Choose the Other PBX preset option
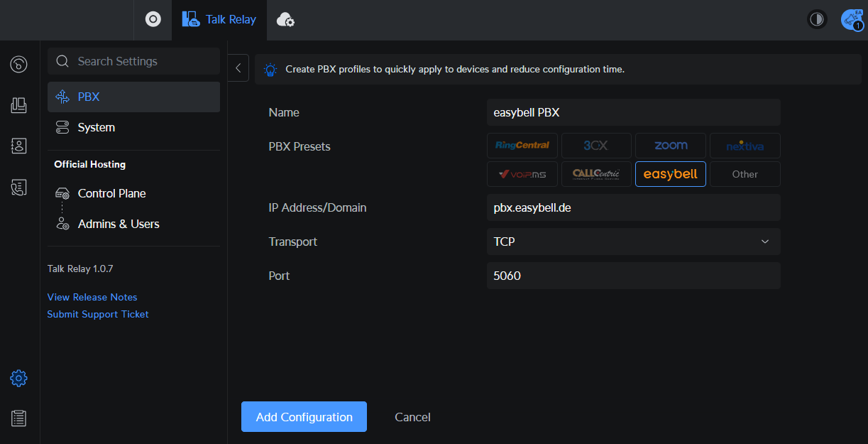Viewport: 868px width, 444px height. click(x=745, y=174)
